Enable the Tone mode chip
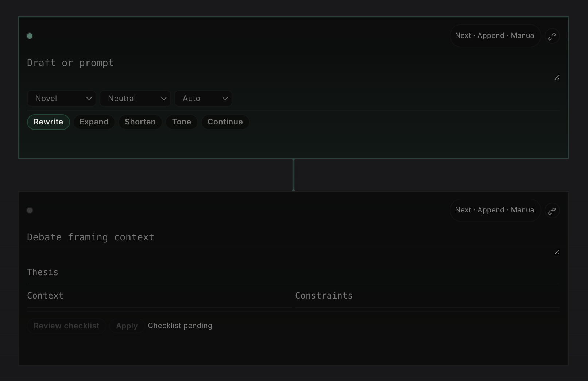The height and width of the screenshot is (381, 588). pos(181,122)
